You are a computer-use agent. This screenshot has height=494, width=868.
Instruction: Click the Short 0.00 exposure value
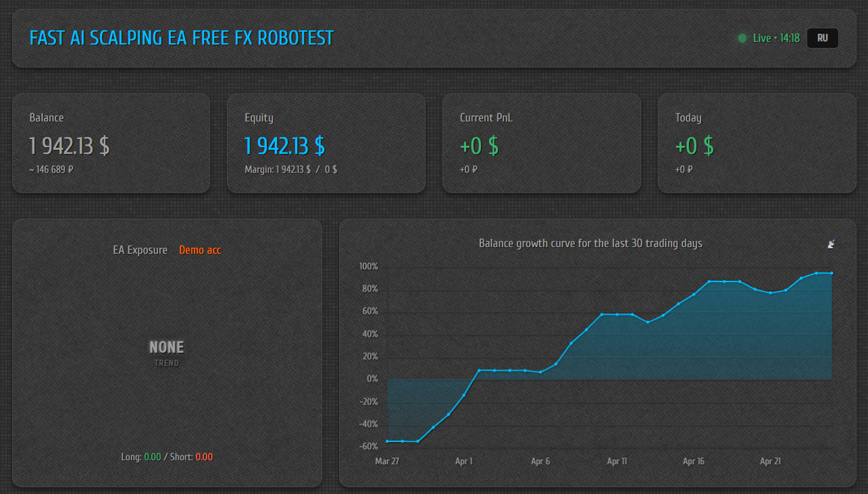pos(204,457)
